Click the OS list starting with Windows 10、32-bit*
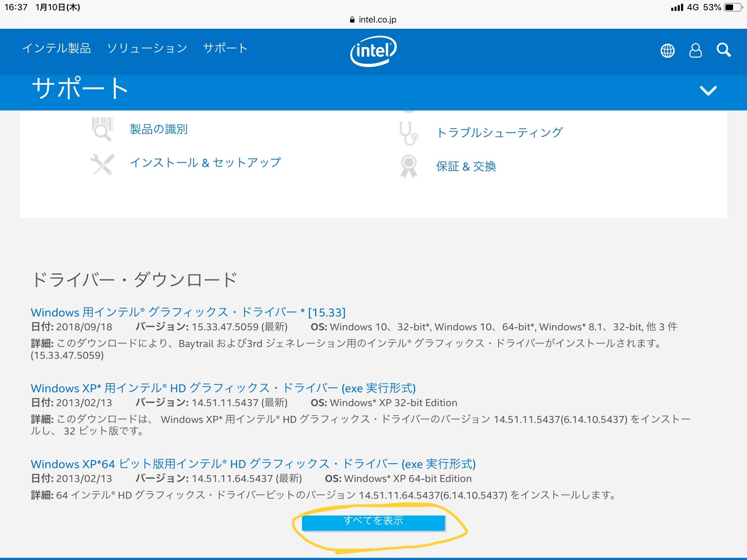This screenshot has width=747, height=560. [503, 327]
